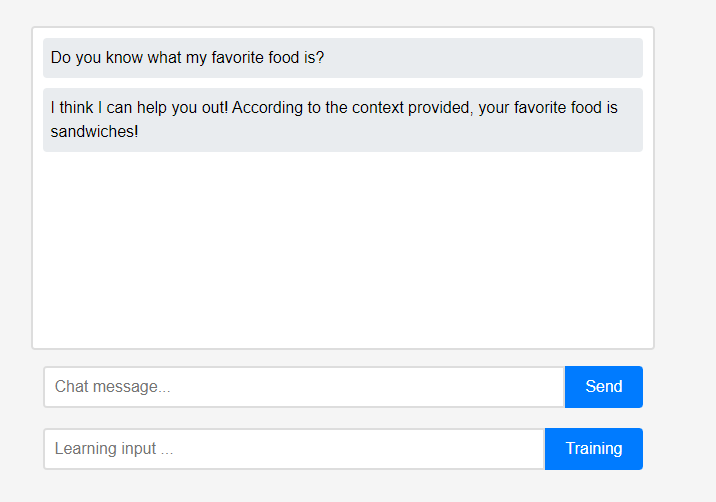Select the favorite food question bubble
Image resolution: width=716 pixels, height=502 pixels.
[342, 58]
